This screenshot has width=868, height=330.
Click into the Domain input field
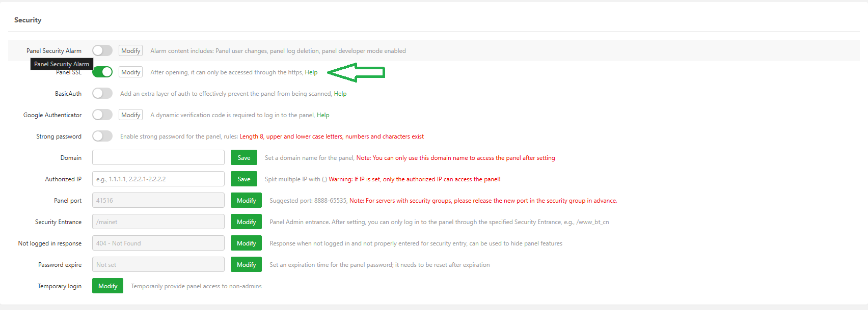tap(158, 157)
